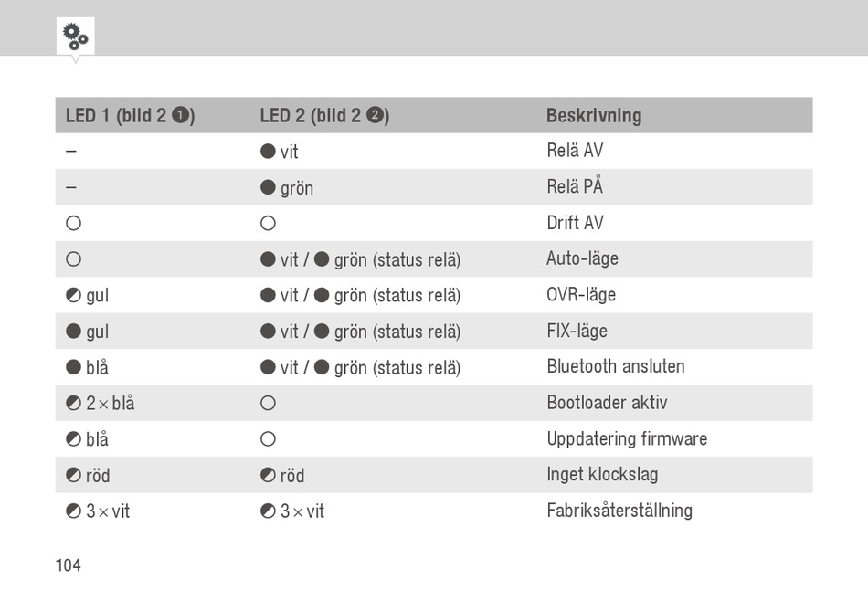Screen dimensions: 868x590
Task: Click the filled circle next to 'vit' in Relä AV row
Action: point(268,151)
